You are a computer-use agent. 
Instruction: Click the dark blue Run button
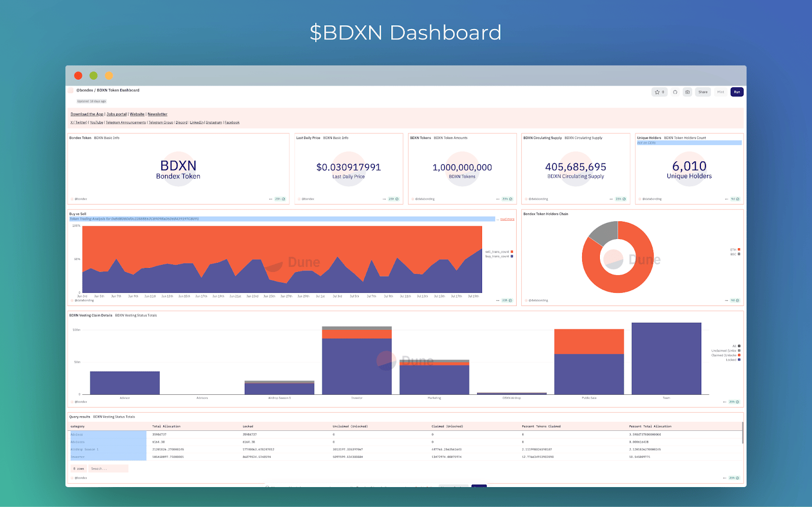coord(737,92)
